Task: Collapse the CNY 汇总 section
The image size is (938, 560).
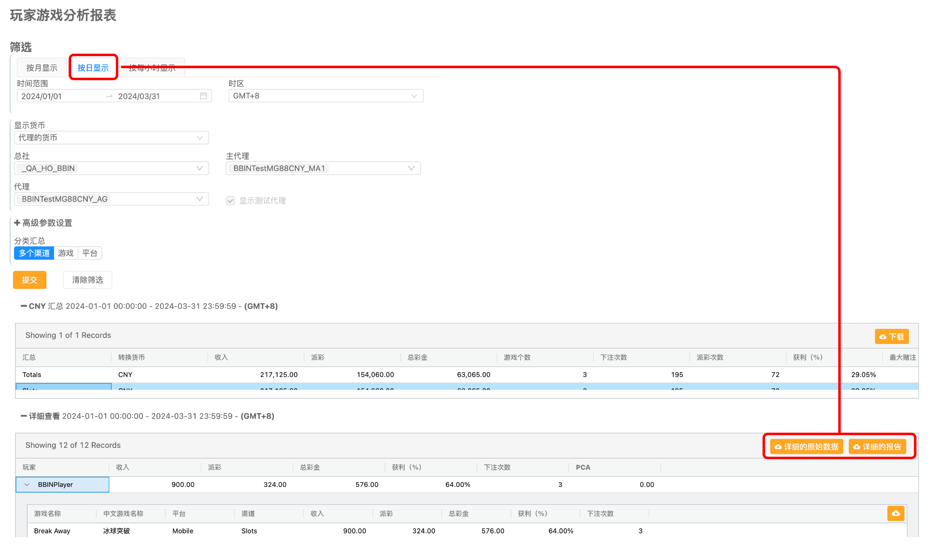Action: (24, 306)
